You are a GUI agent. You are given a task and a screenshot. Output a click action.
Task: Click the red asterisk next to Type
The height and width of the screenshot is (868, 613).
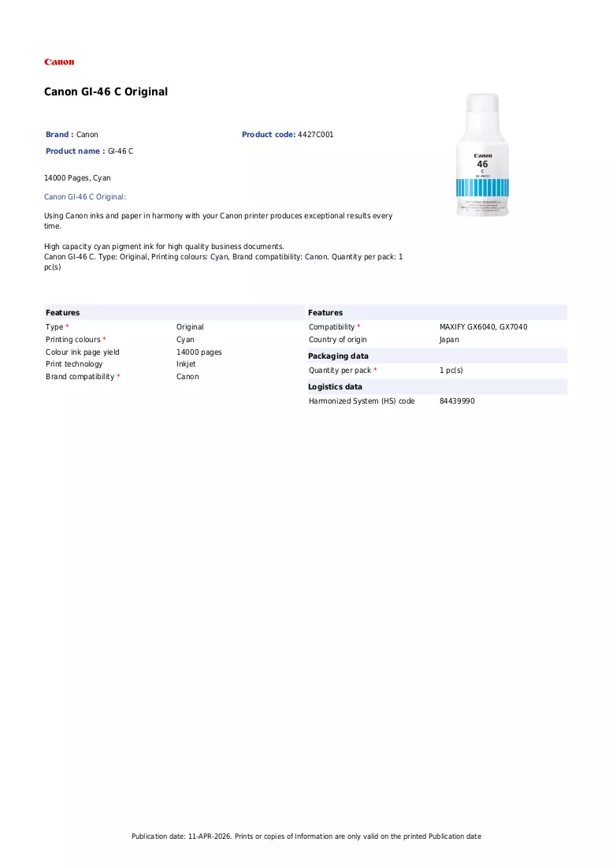coord(68,326)
